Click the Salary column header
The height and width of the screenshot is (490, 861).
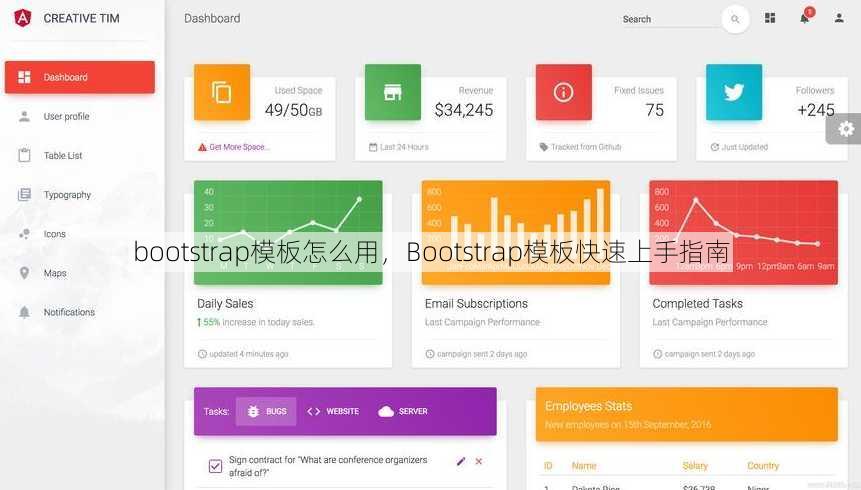pyautogui.click(x=695, y=466)
